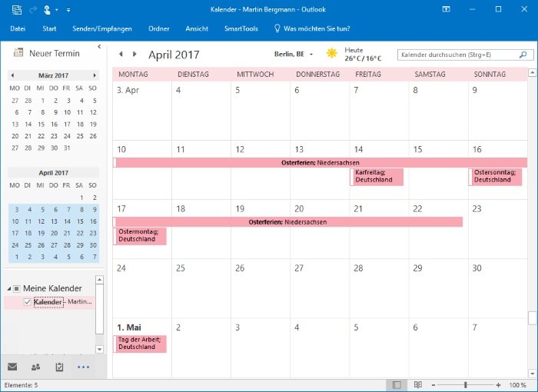Click the zoom out minus button

[433, 385]
